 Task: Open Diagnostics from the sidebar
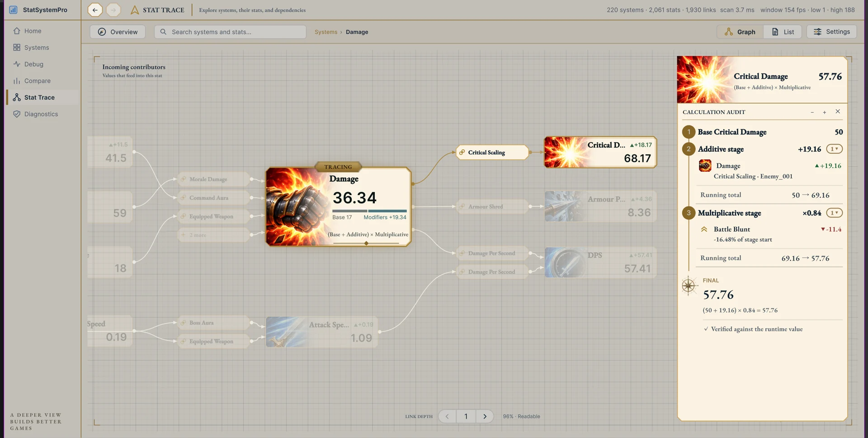point(42,114)
